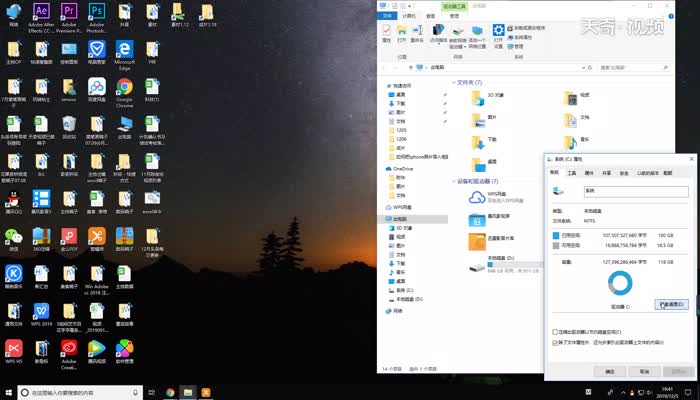The image size is (700, 400).
Task: Select OneDrive in navigation pane
Action: point(400,169)
